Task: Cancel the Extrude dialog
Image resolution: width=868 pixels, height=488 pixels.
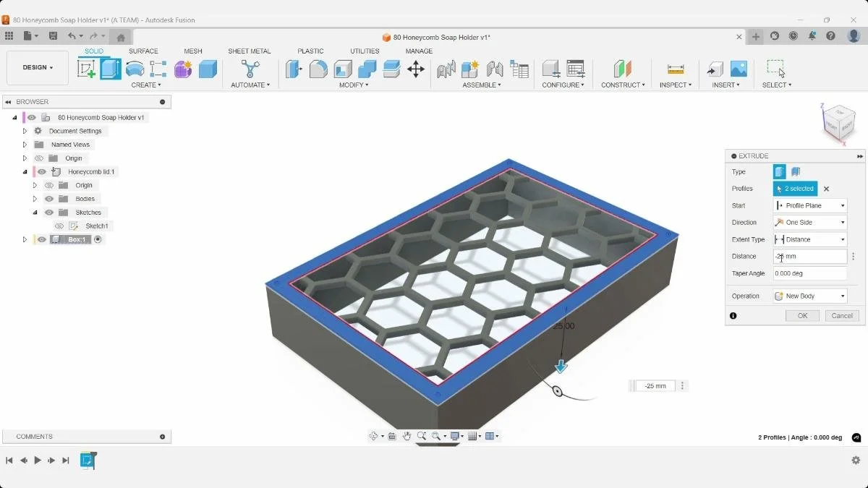Action: tap(842, 316)
